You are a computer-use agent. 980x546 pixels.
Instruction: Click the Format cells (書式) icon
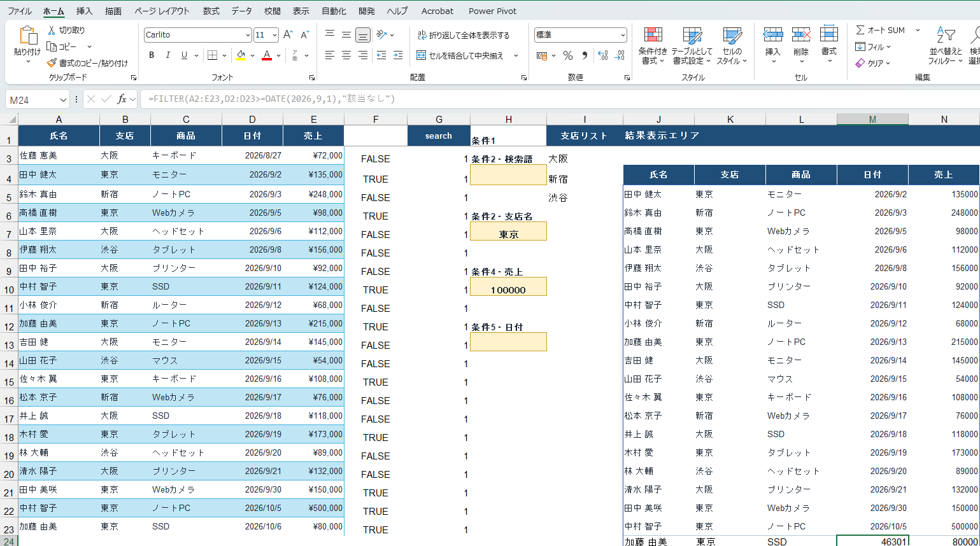point(828,35)
